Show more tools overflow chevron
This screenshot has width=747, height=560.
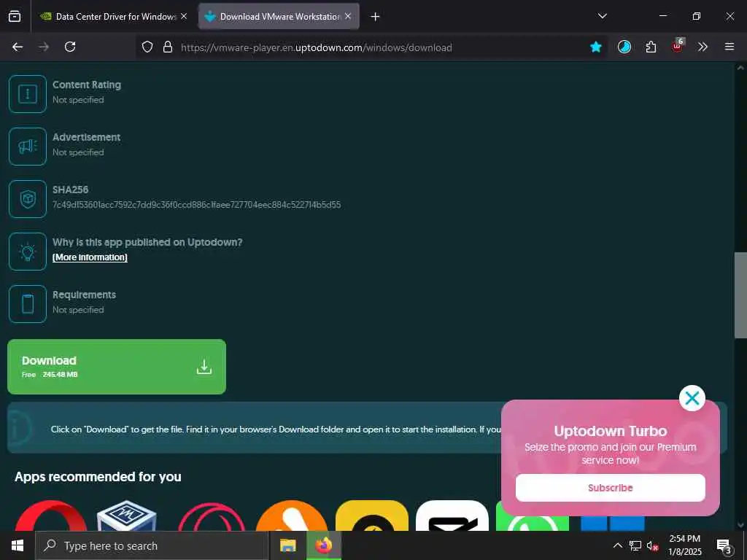pos(703,47)
